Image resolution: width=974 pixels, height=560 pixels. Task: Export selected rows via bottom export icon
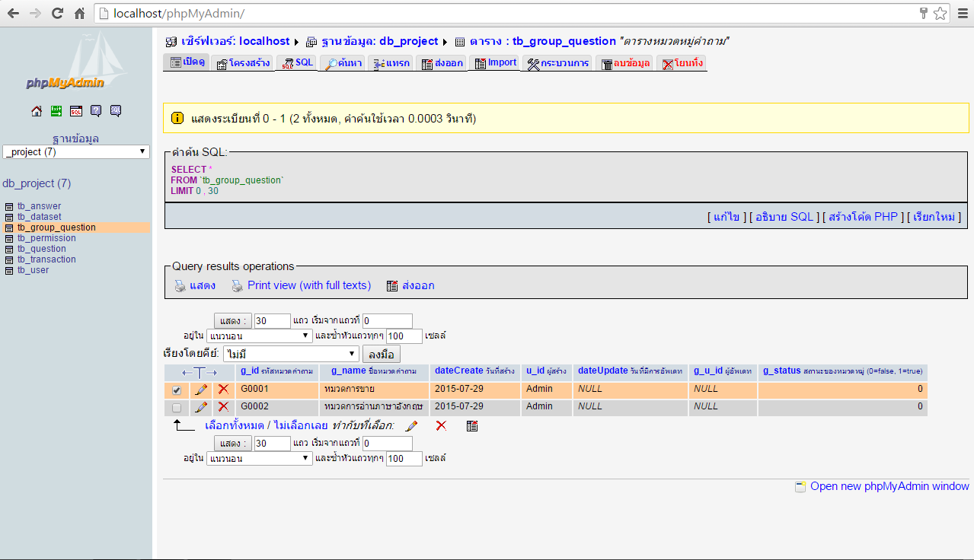[472, 426]
